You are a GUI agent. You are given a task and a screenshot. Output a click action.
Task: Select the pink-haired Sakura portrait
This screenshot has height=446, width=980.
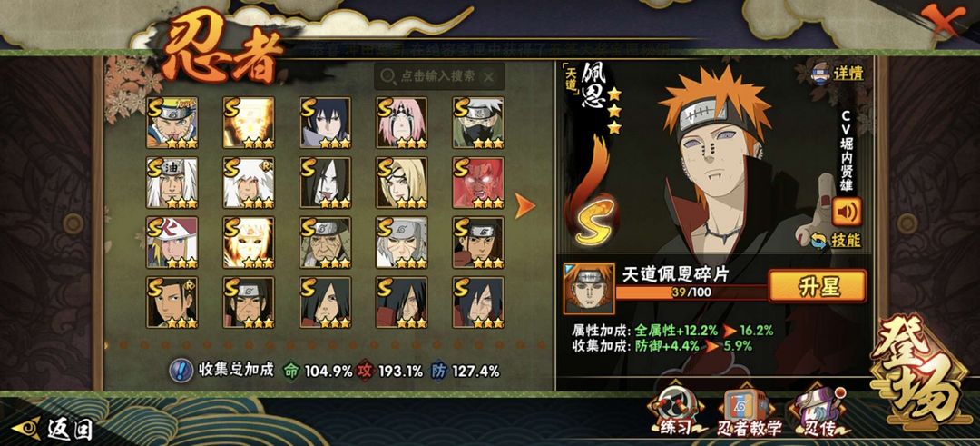click(401, 123)
